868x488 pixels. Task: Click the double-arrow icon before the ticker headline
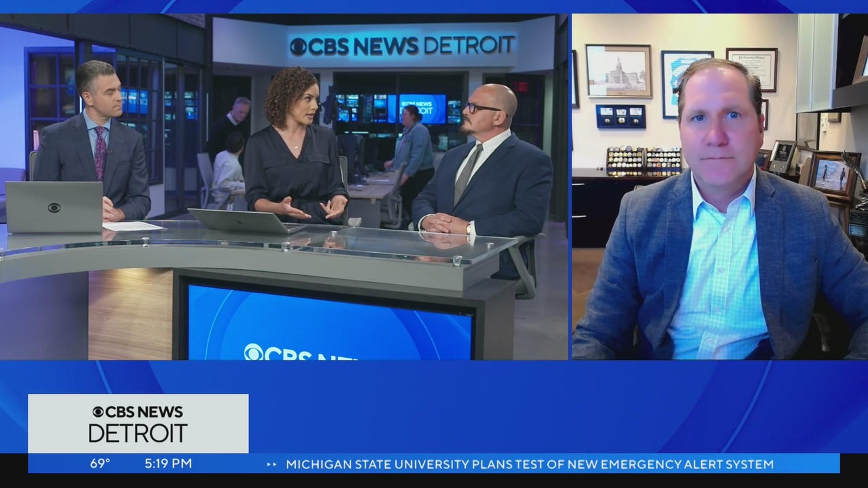pyautogui.click(x=272, y=464)
